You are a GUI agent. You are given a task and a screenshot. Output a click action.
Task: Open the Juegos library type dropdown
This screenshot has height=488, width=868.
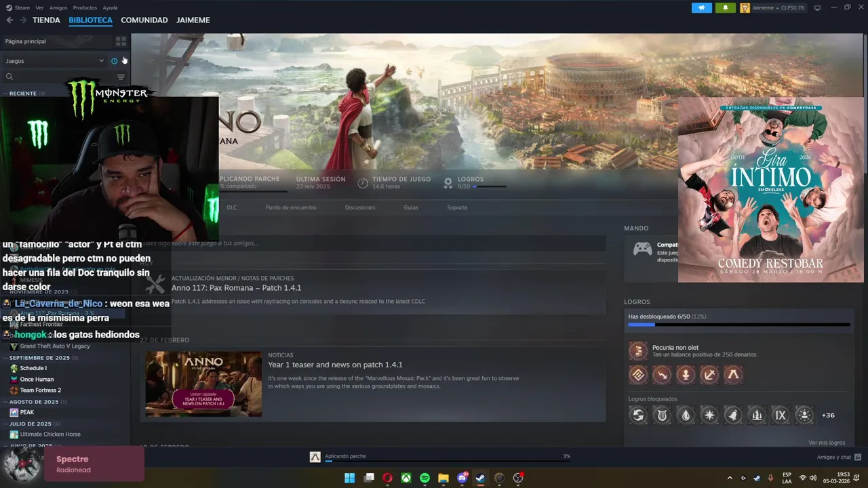pos(55,61)
